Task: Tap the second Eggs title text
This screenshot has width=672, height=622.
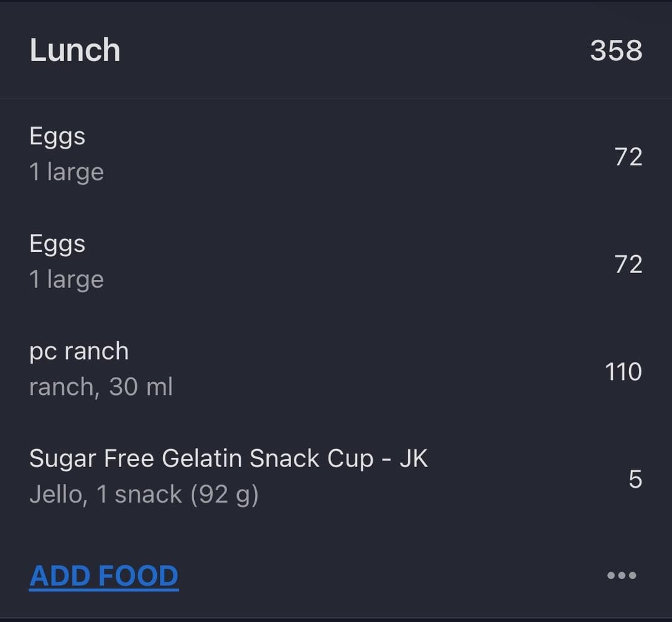Action: point(57,245)
